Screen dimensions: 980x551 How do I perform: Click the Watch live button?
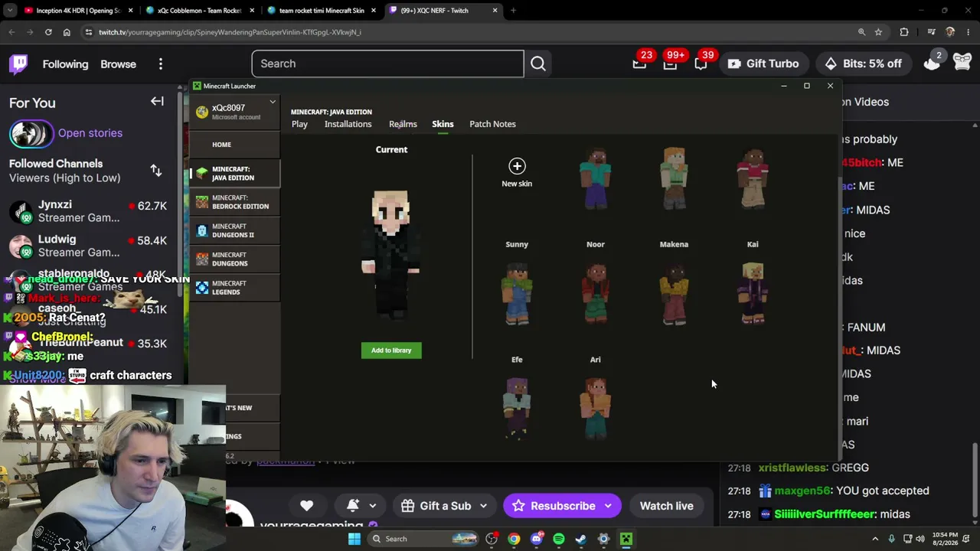pos(667,506)
